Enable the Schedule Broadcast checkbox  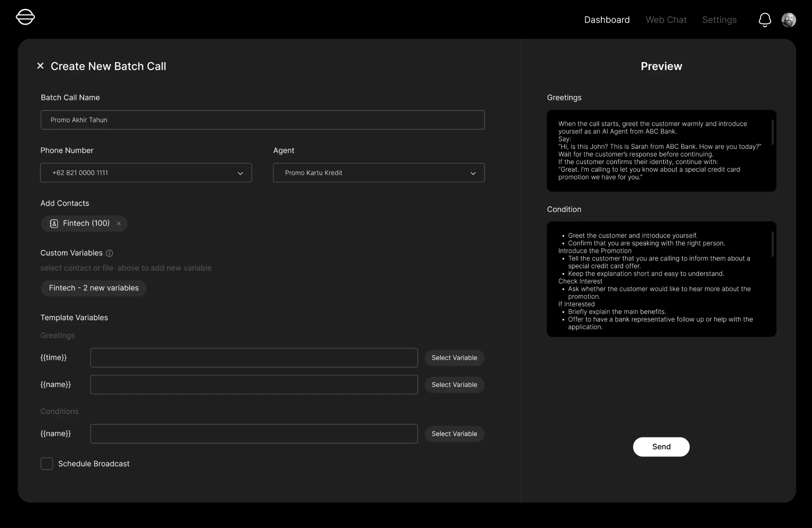pos(47,464)
